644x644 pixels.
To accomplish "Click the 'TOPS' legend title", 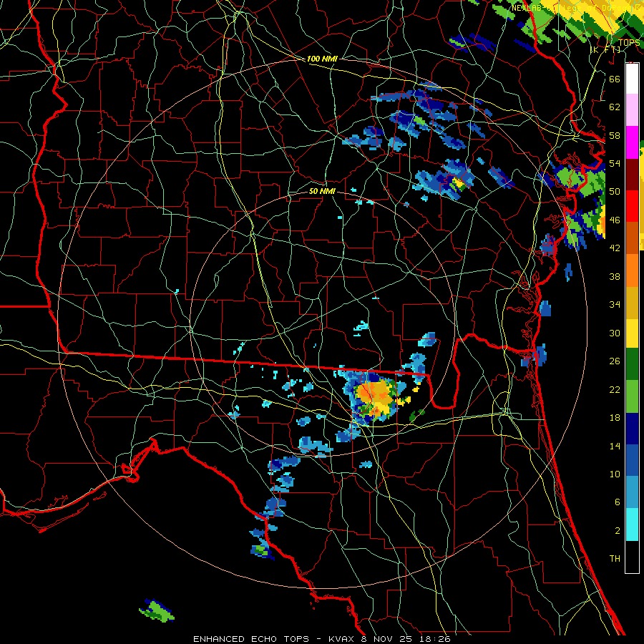I will 629,43.
